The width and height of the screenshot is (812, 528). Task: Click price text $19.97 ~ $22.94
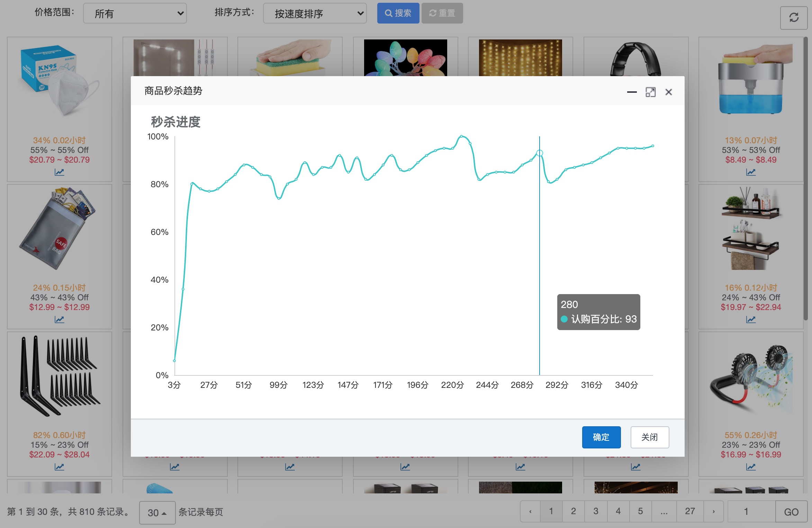coord(751,307)
